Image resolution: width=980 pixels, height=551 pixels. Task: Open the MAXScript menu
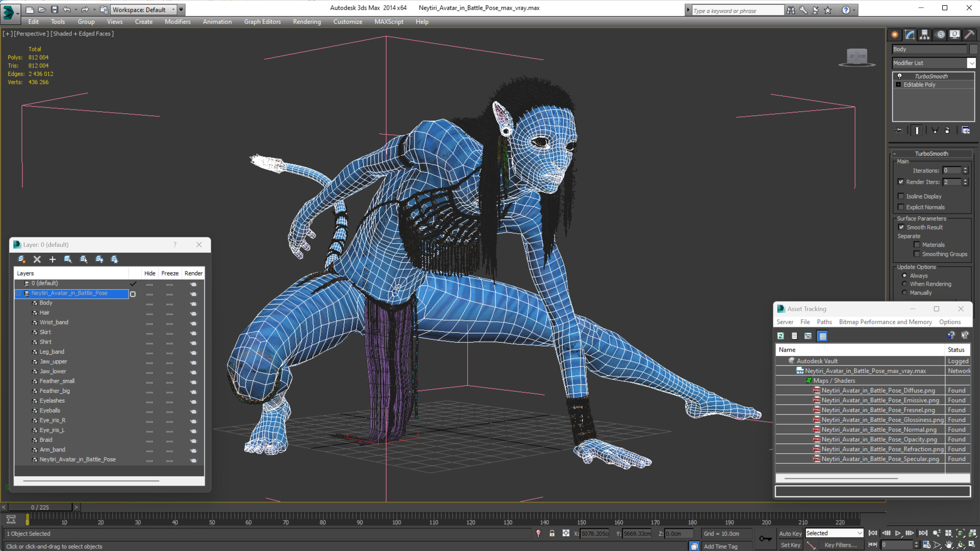tap(388, 22)
